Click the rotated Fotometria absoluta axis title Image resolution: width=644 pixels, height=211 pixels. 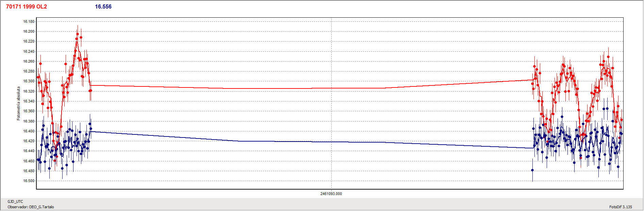point(19,103)
